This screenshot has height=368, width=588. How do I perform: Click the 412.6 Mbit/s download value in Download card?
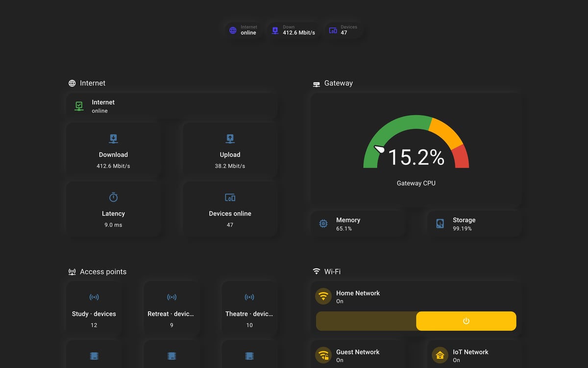[113, 166]
